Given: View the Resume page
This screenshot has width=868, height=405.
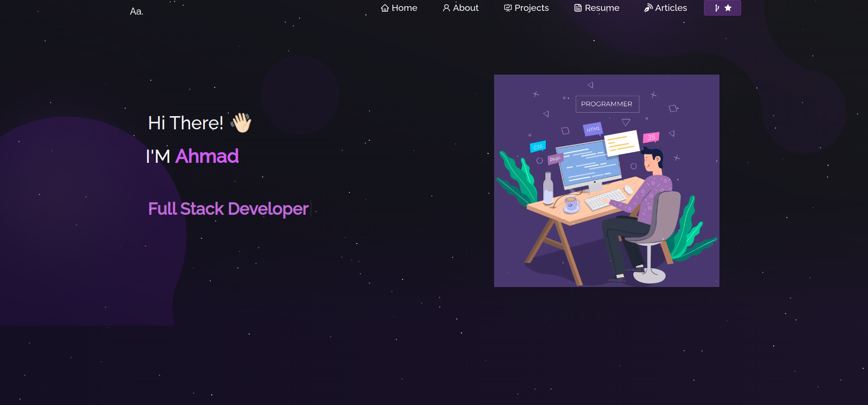Looking at the screenshot, I should point(596,8).
